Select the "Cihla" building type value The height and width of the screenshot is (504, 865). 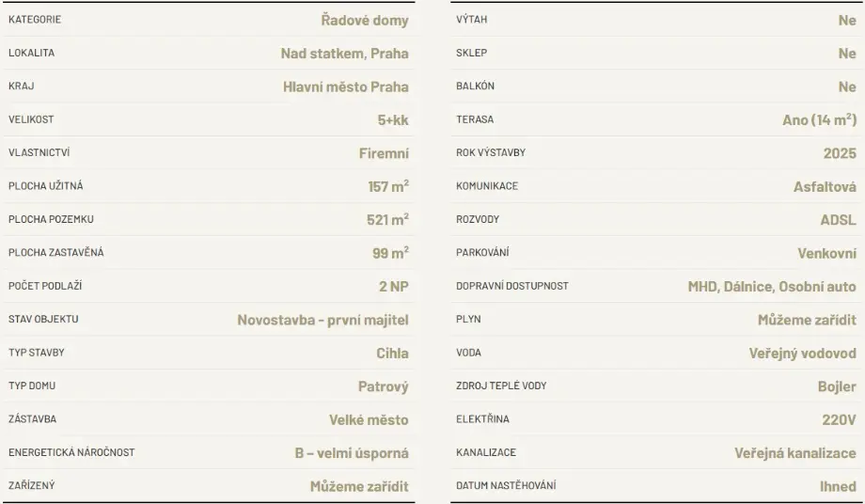tap(392, 354)
